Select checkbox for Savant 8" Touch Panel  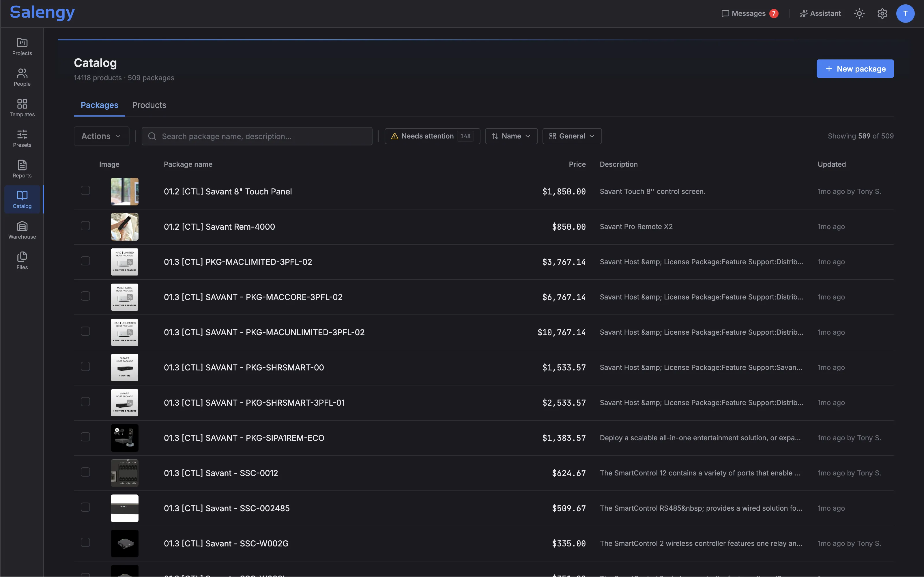[85, 190]
